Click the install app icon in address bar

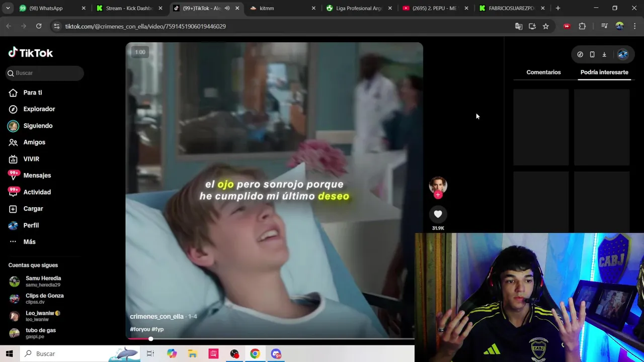pos(532,26)
